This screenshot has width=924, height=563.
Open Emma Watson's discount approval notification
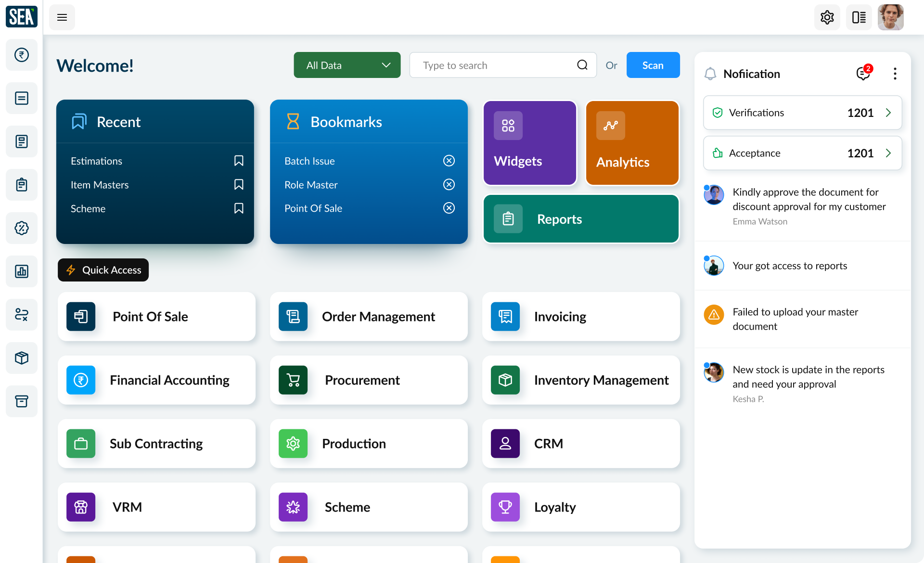click(x=802, y=206)
